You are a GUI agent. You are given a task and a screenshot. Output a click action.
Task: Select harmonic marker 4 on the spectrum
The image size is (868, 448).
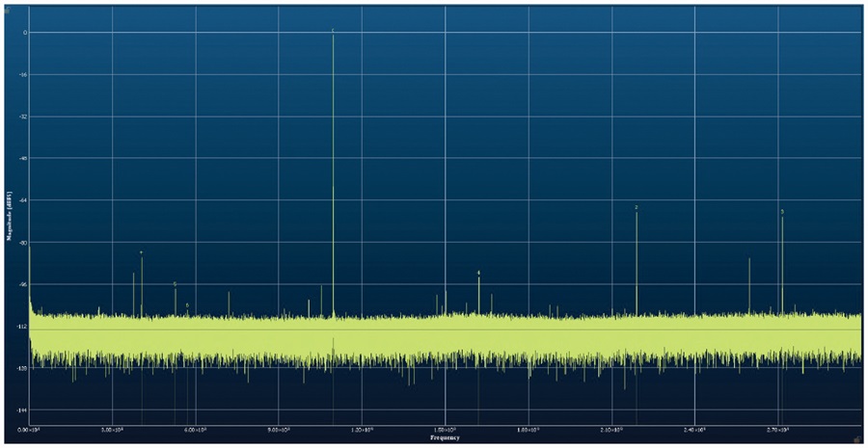point(478,273)
